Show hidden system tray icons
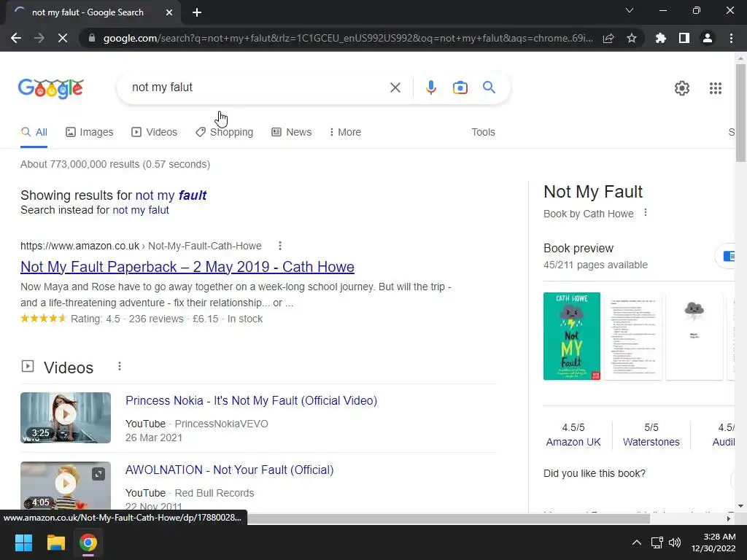Viewport: 747px width, 560px height. 636,542
